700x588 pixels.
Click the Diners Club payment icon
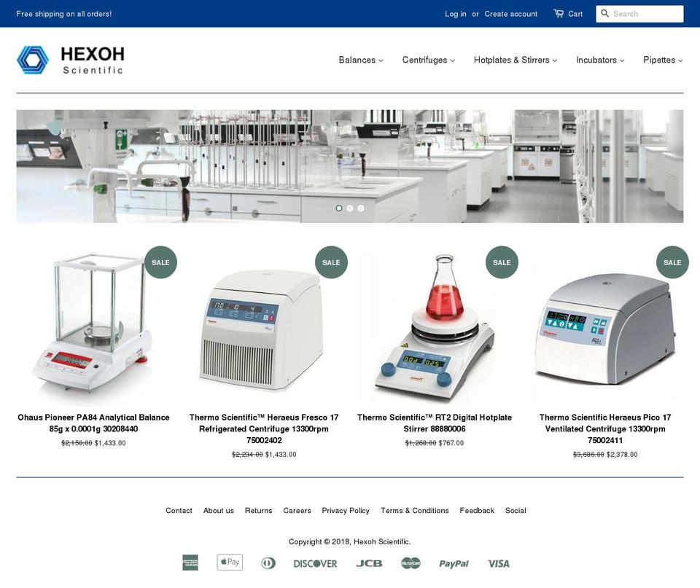tap(268, 563)
